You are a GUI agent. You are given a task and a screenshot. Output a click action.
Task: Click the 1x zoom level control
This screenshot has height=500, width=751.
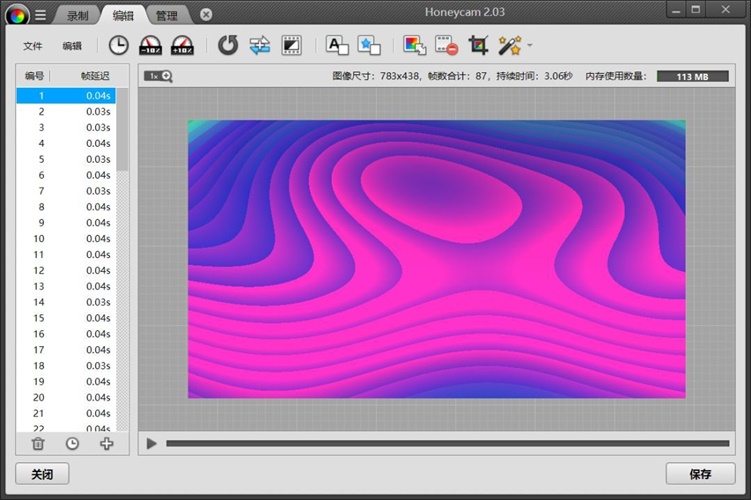click(158, 76)
